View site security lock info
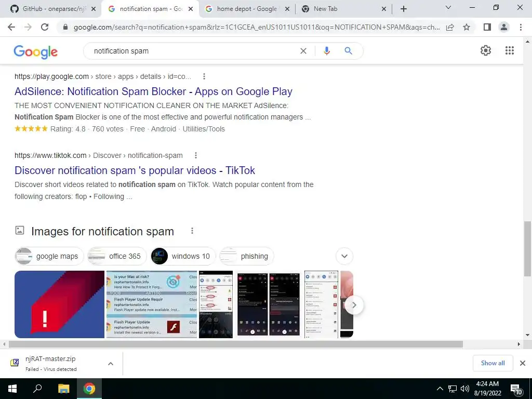Image resolution: width=532 pixels, height=399 pixels. point(65,27)
